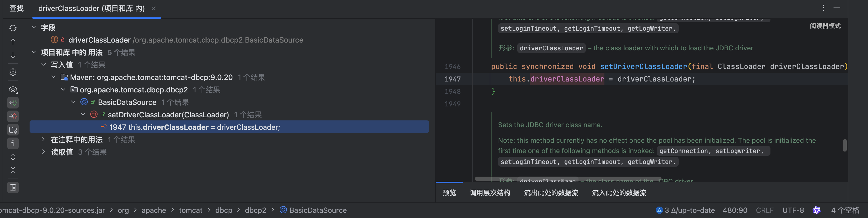Go to previous occurrence up arrow

13,42
